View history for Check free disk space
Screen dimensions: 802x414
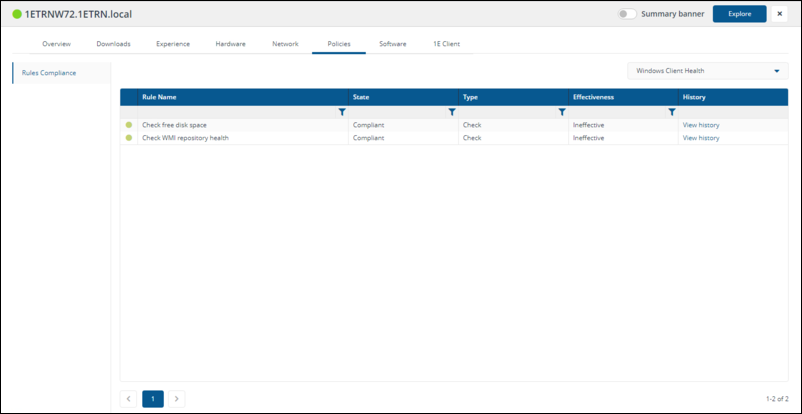click(x=700, y=125)
